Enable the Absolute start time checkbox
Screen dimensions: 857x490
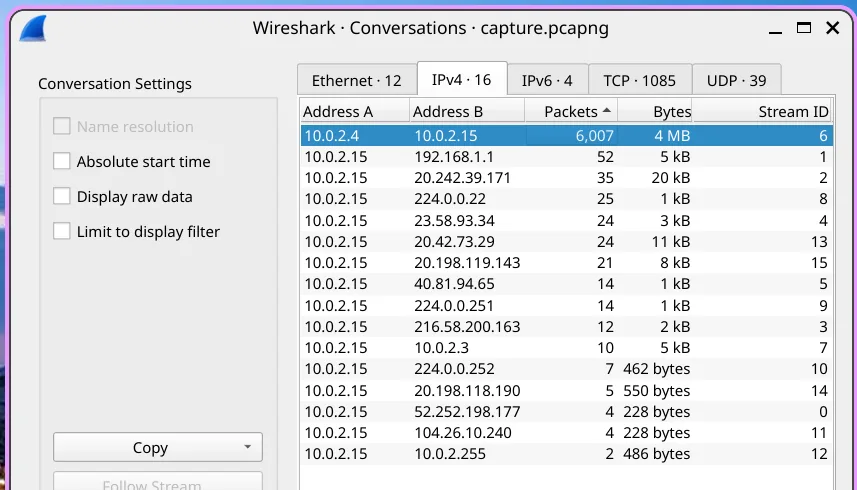(x=62, y=161)
